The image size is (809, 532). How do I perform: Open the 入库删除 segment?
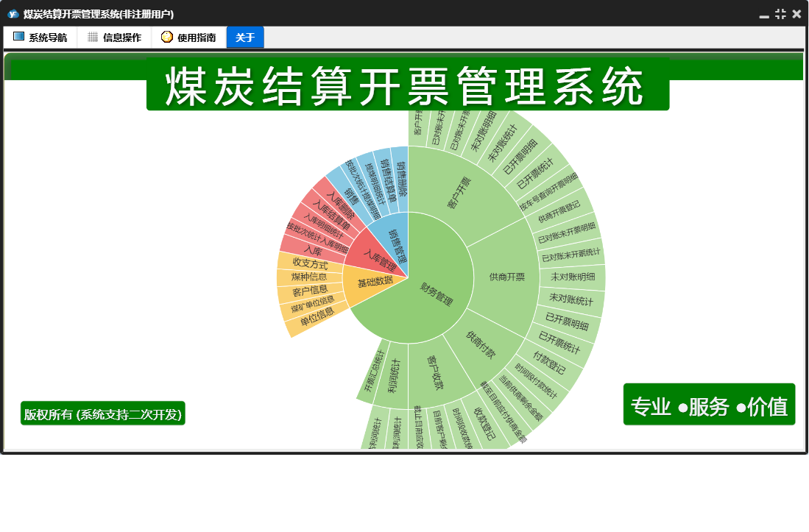point(340,206)
